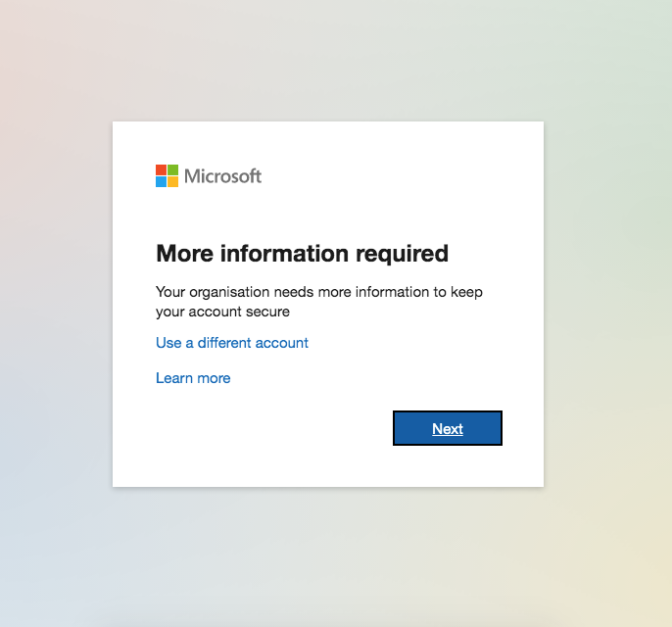
Task: Click the blurred background outside the dialog
Action: point(56,300)
